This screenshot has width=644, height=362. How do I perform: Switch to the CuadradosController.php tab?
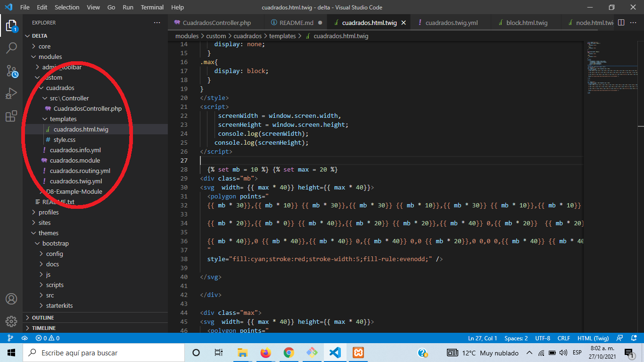click(216, 23)
